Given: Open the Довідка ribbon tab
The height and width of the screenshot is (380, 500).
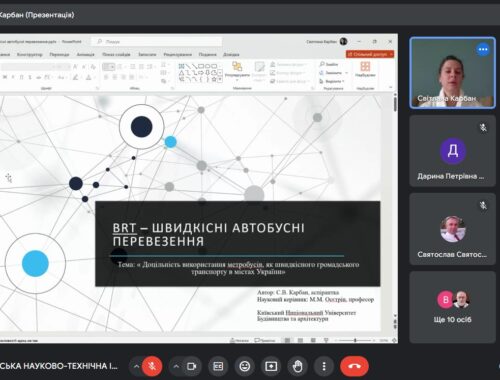Looking at the screenshot, I should (231, 54).
